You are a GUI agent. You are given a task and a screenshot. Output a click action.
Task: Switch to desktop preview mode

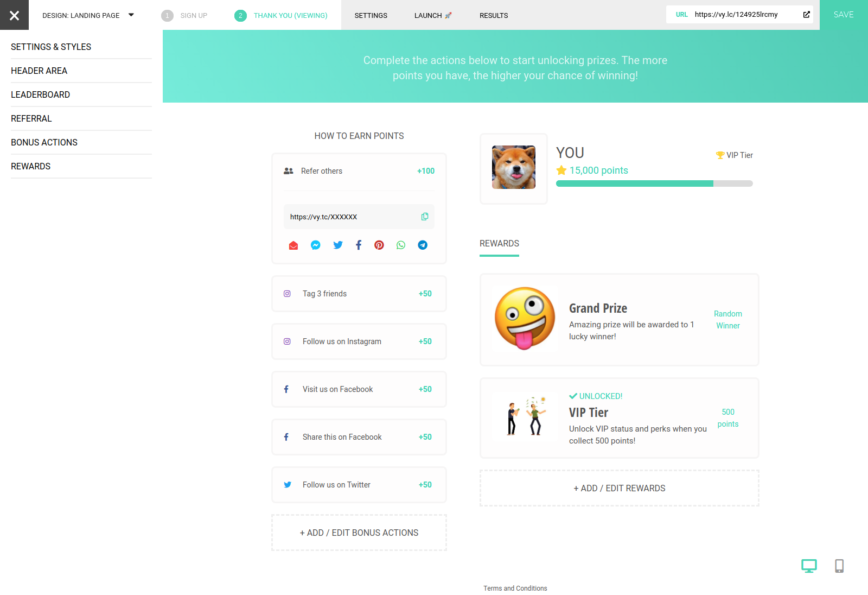pos(808,566)
